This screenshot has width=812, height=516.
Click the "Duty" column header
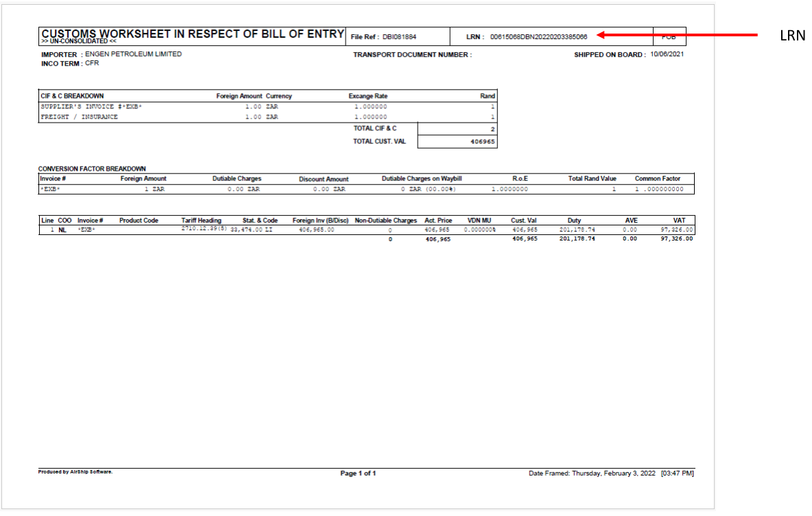(574, 221)
